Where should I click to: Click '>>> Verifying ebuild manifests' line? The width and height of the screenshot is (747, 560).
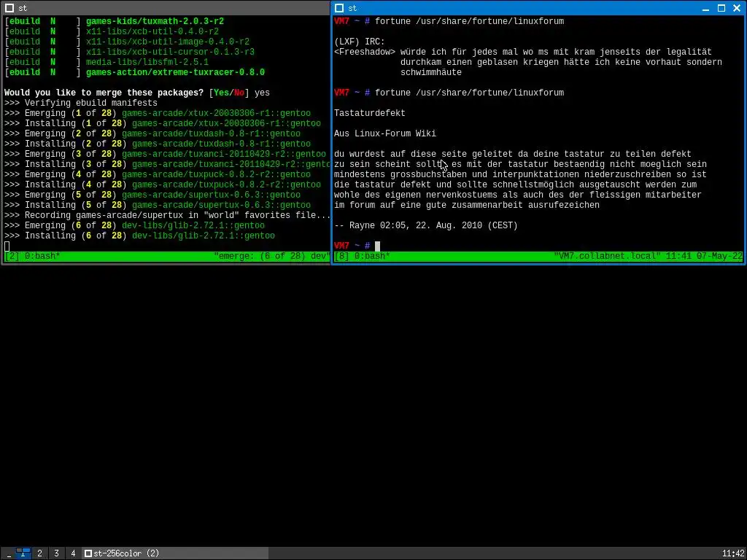pos(81,103)
